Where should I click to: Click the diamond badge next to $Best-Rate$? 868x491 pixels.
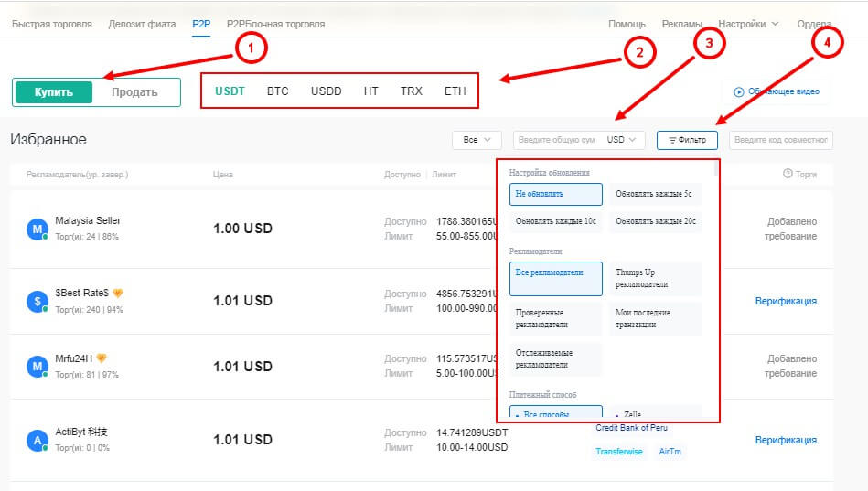pos(118,294)
